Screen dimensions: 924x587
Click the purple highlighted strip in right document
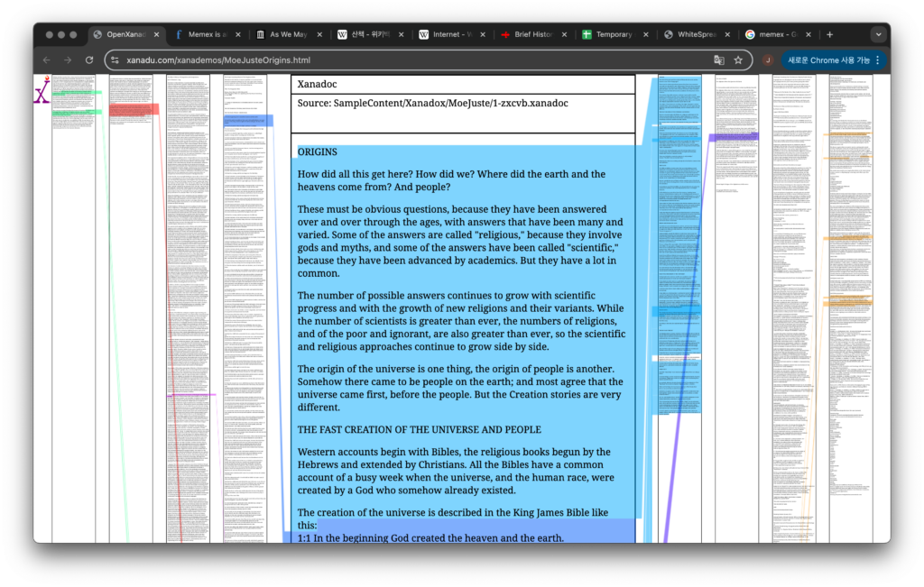pos(733,137)
